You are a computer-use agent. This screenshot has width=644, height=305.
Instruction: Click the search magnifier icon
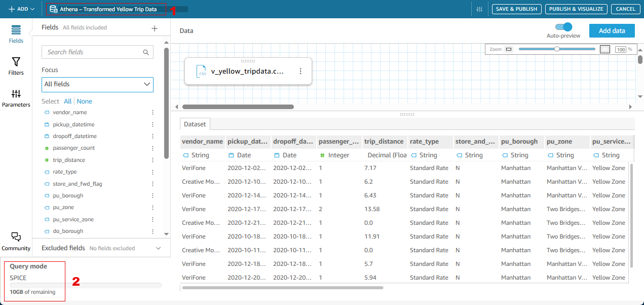(x=146, y=52)
